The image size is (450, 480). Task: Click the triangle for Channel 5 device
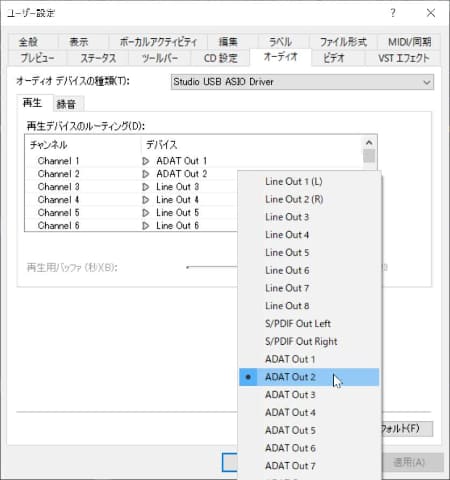pos(146,213)
